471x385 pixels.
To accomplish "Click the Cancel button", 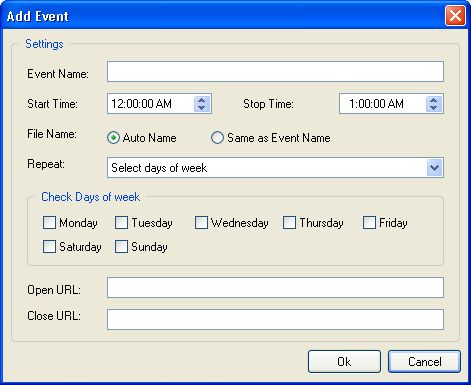I will pyautogui.click(x=424, y=361).
